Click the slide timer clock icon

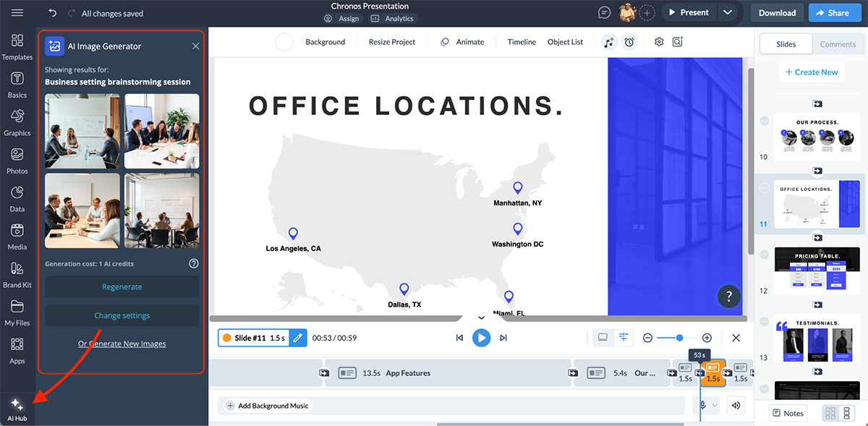click(x=629, y=42)
